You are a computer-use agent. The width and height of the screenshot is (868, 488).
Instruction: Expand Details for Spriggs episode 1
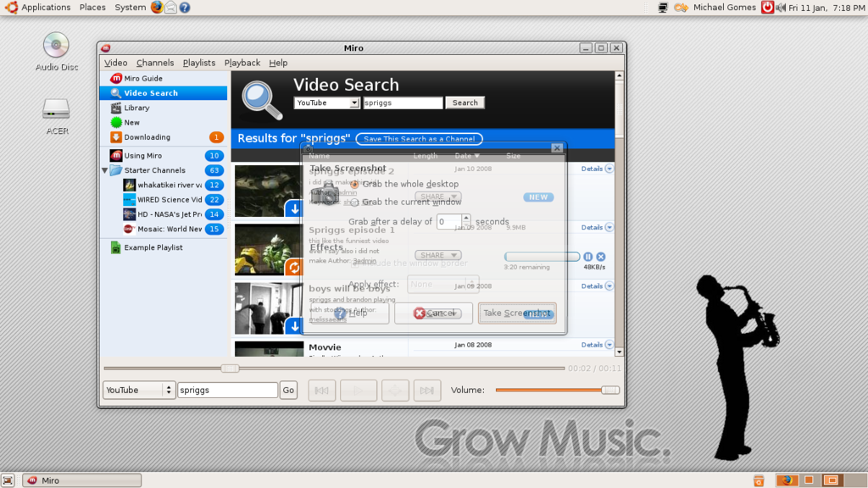[x=597, y=227]
